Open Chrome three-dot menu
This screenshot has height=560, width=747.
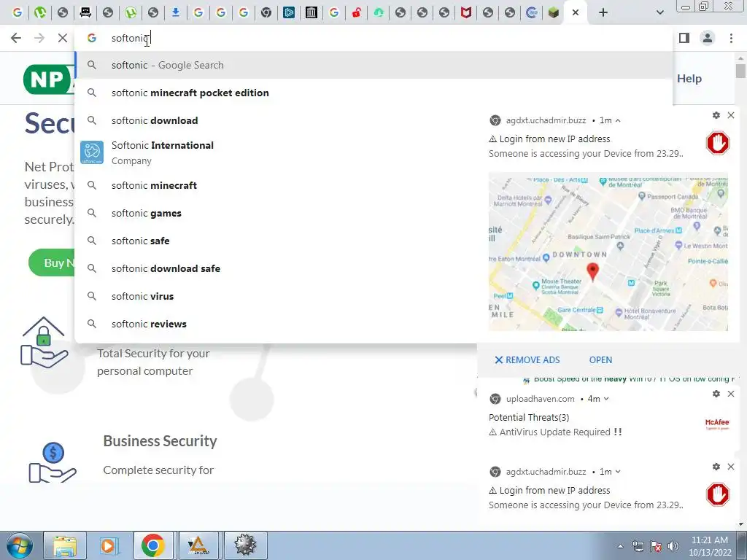click(x=731, y=38)
